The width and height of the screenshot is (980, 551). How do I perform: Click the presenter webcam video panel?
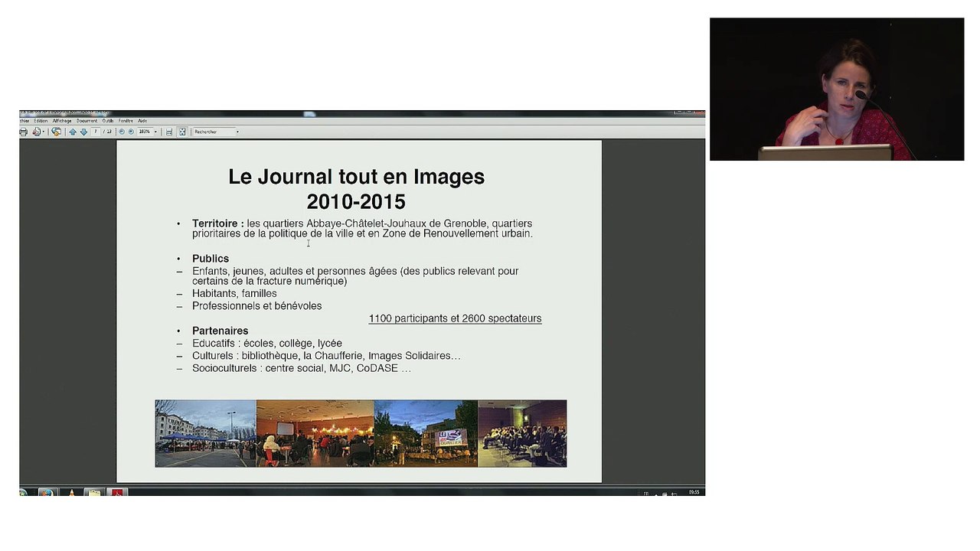point(837,89)
